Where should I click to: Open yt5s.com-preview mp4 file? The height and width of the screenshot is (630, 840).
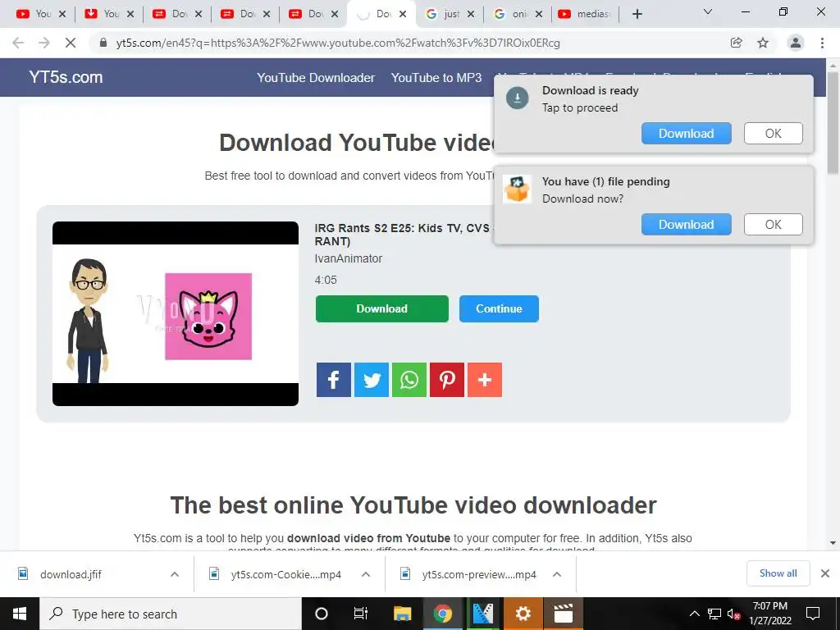[478, 574]
